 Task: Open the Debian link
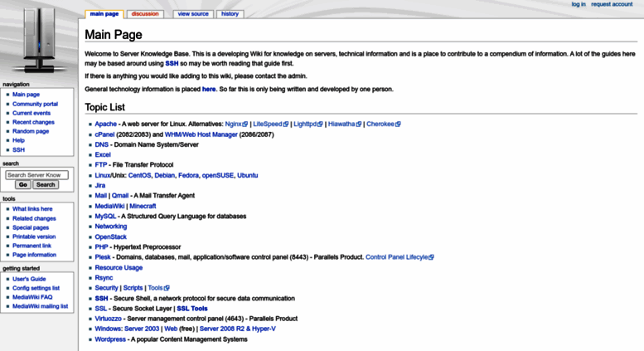pos(165,176)
